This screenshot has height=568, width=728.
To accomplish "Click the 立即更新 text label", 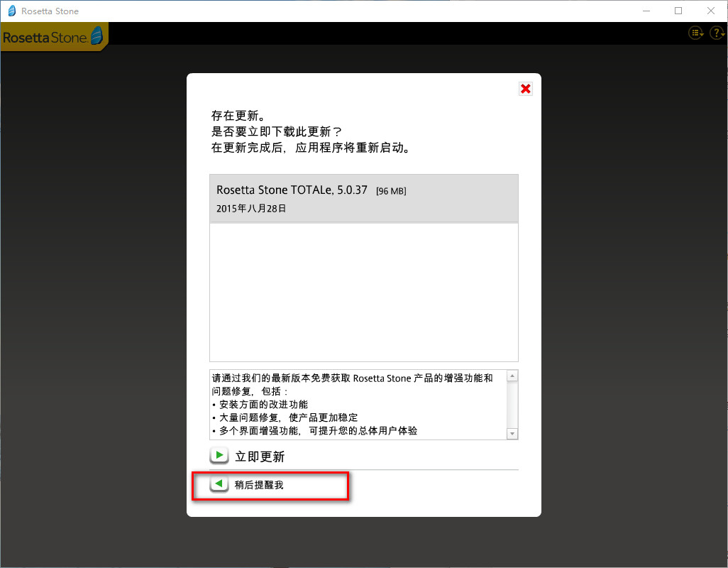I will point(260,457).
